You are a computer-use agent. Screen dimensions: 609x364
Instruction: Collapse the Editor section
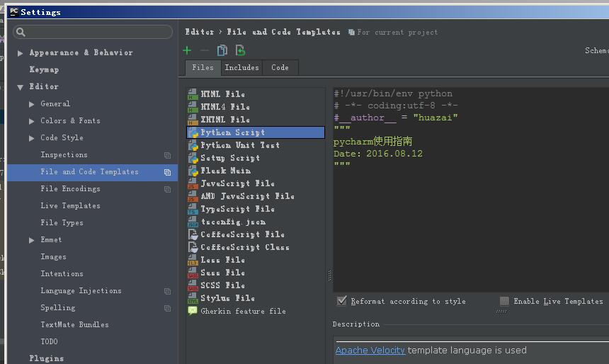point(21,87)
